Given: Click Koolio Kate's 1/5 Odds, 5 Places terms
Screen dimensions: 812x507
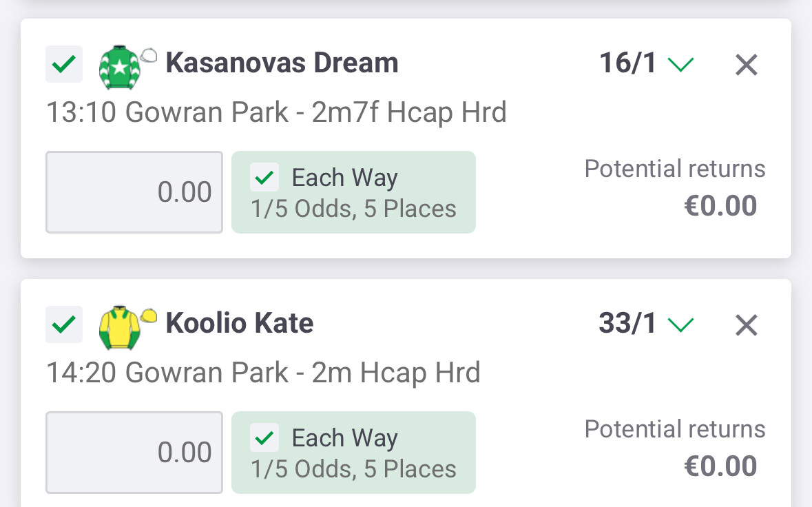Looking at the screenshot, I should point(353,470).
